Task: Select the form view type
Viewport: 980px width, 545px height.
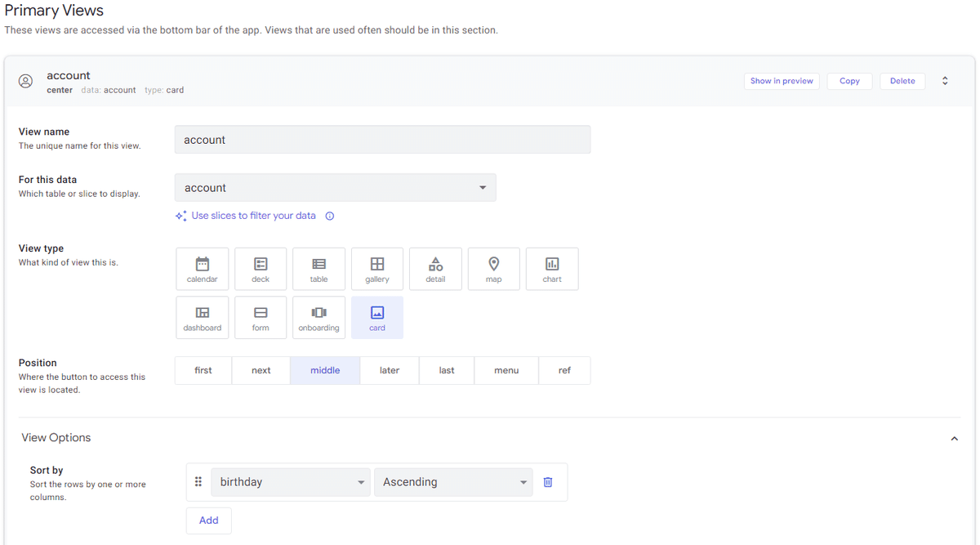Action: click(261, 318)
